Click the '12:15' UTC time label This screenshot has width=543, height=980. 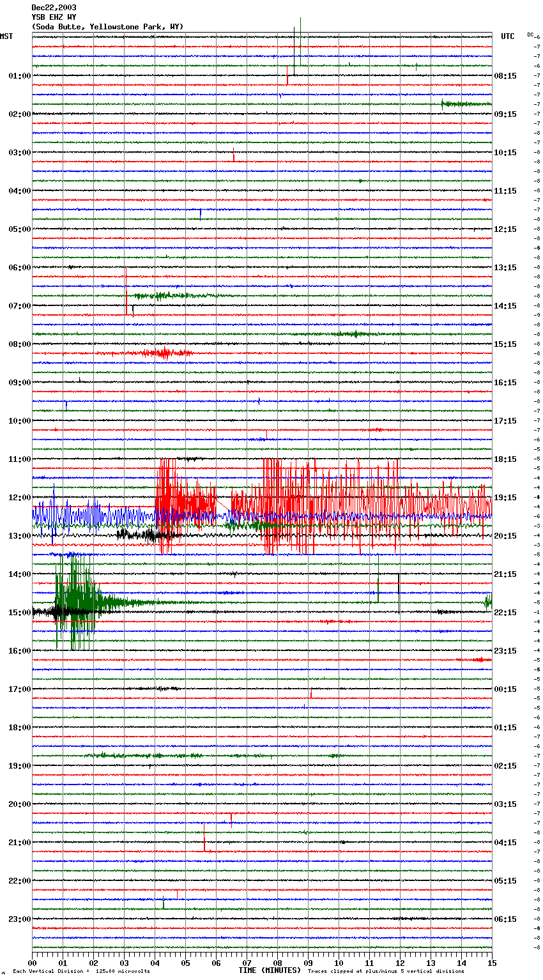tap(505, 229)
